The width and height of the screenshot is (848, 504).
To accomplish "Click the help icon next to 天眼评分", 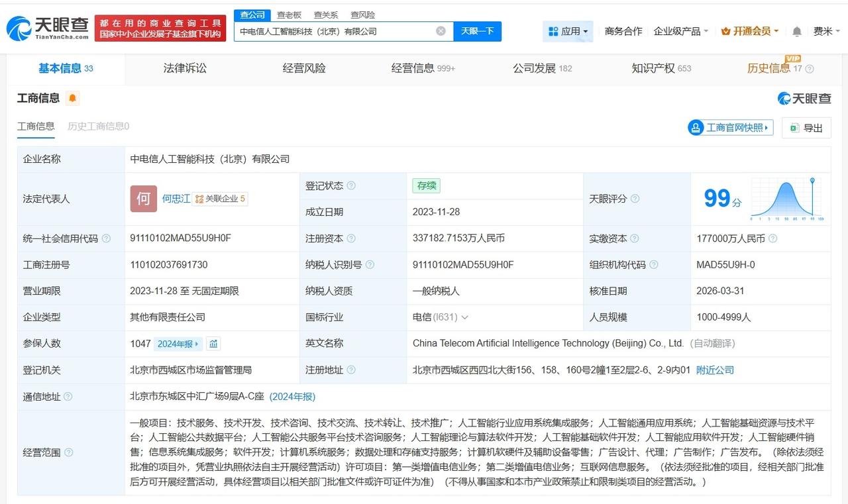I will point(635,199).
